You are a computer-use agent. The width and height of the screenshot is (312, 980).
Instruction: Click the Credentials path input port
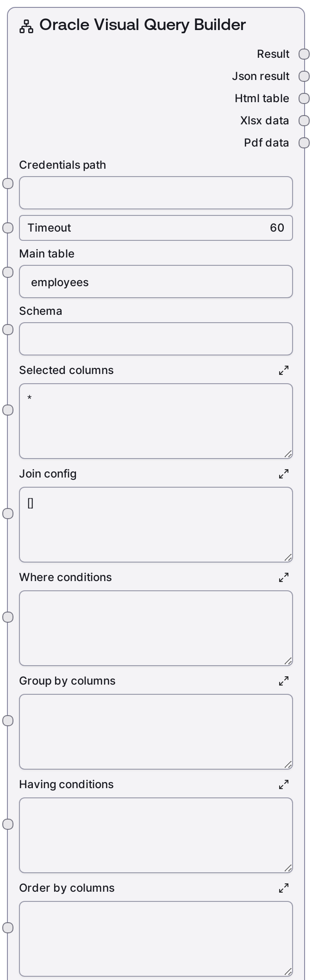click(x=8, y=184)
